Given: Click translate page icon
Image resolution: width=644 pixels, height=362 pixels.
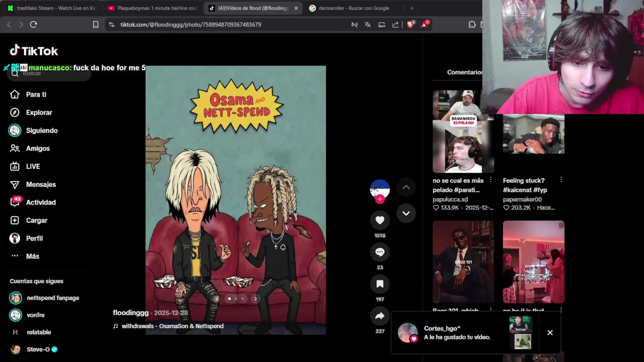Looking at the screenshot, I should pos(368,24).
